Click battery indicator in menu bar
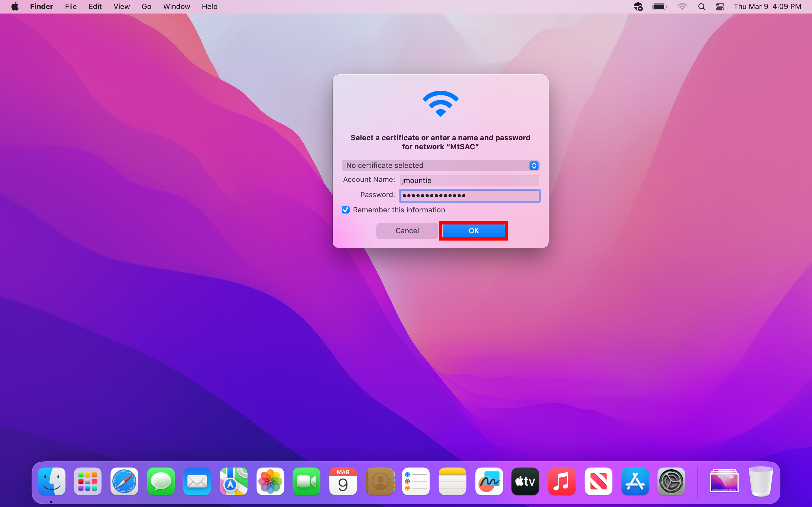Image resolution: width=812 pixels, height=507 pixels. click(x=659, y=6)
